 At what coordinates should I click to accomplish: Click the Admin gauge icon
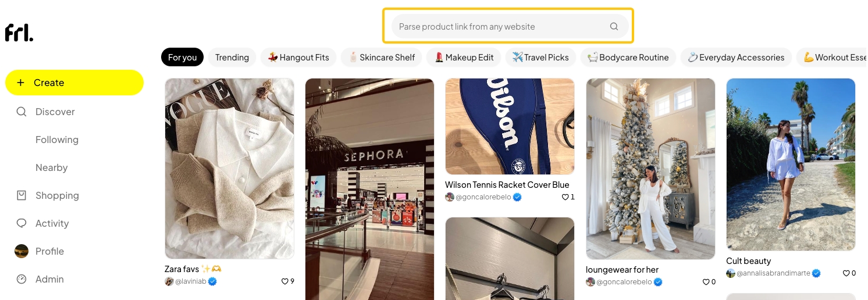point(22,279)
